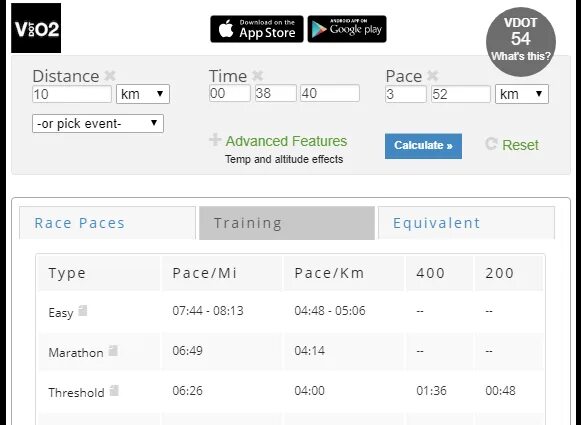Clear the Pace field with the x icon

(x=432, y=76)
